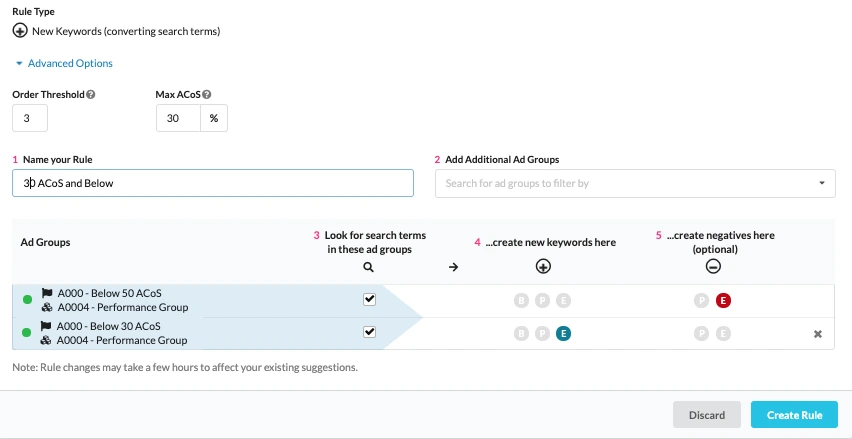Click Broad keyword icon in Below 30 ACoS row
The height and width of the screenshot is (439, 852).
point(520,333)
